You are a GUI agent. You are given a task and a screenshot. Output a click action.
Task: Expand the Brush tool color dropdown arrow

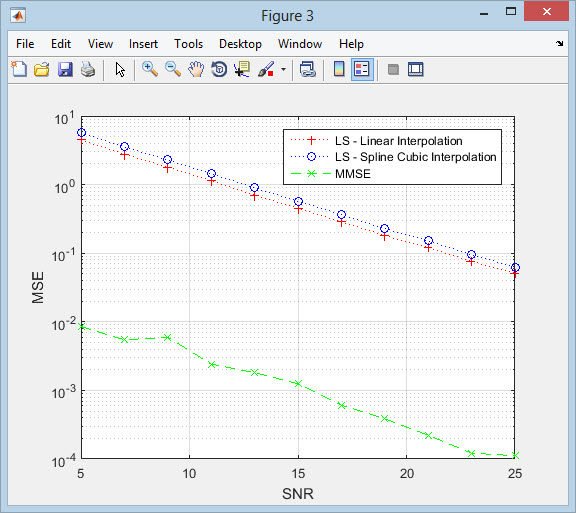click(283, 69)
